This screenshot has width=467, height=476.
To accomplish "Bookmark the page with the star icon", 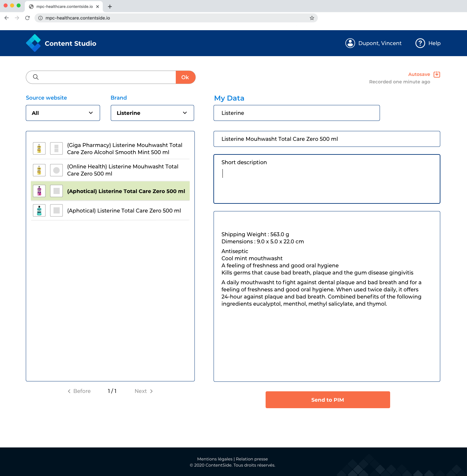I will pyautogui.click(x=312, y=18).
